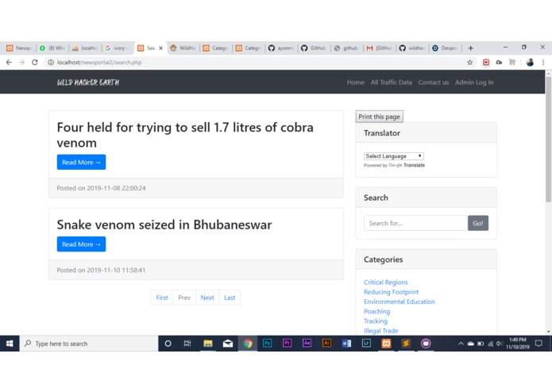
Task: Switch to the WildHa browser tab
Action: pyautogui.click(x=183, y=48)
